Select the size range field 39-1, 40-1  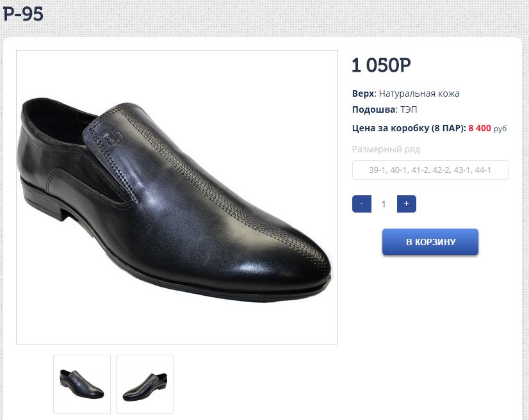pos(430,170)
